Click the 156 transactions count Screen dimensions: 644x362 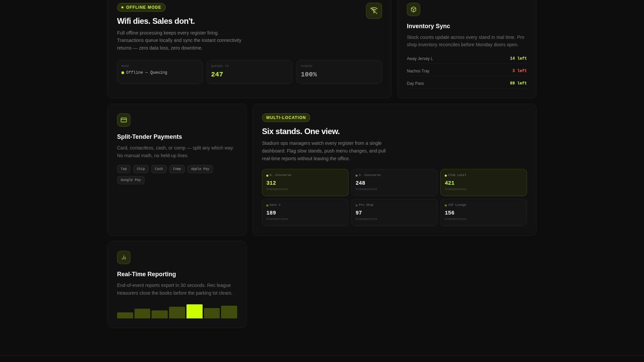pos(449,213)
